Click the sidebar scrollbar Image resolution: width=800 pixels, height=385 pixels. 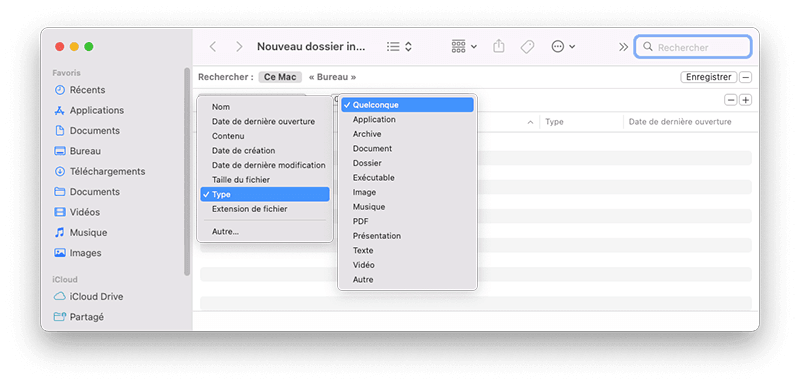[x=187, y=171]
